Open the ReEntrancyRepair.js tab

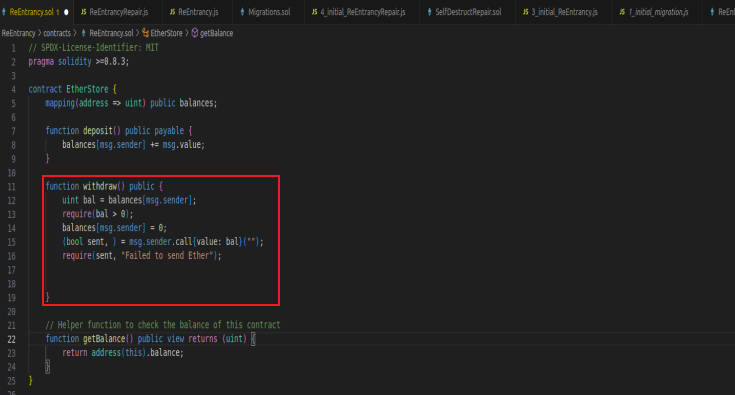118,12
